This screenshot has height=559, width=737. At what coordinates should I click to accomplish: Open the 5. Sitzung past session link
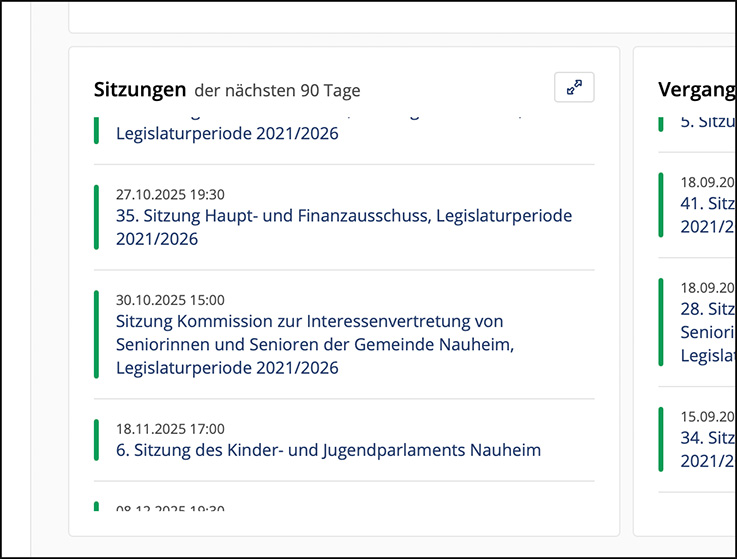[x=707, y=122]
